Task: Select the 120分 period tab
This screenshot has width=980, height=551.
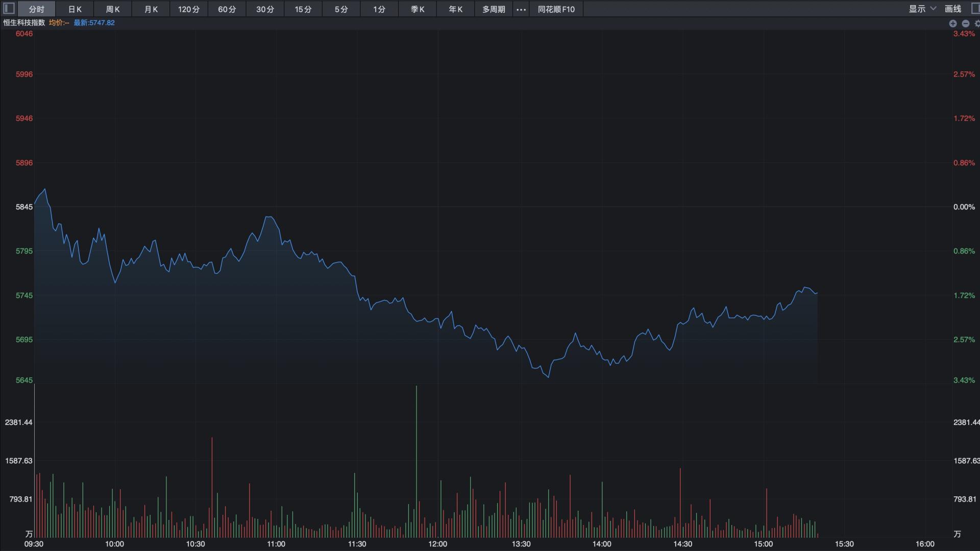Action: click(189, 9)
